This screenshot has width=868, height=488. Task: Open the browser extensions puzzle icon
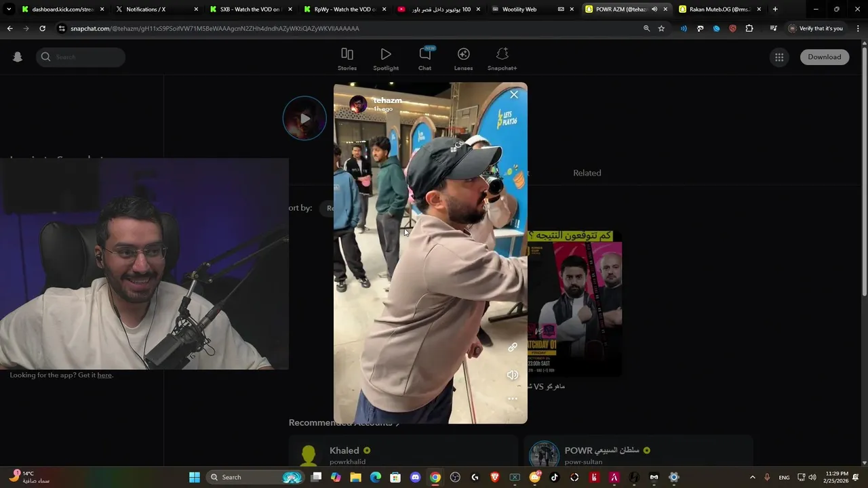pyautogui.click(x=749, y=28)
